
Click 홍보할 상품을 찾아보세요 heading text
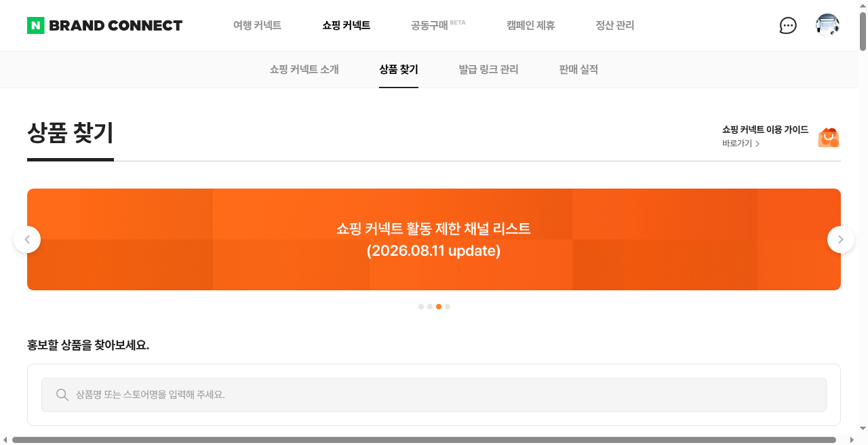pyautogui.click(x=88, y=345)
